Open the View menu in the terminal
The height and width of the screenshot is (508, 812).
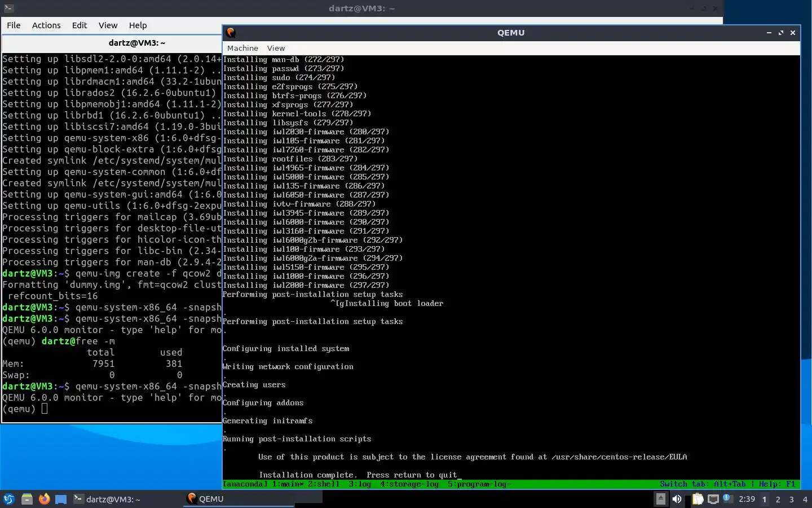pyautogui.click(x=108, y=25)
